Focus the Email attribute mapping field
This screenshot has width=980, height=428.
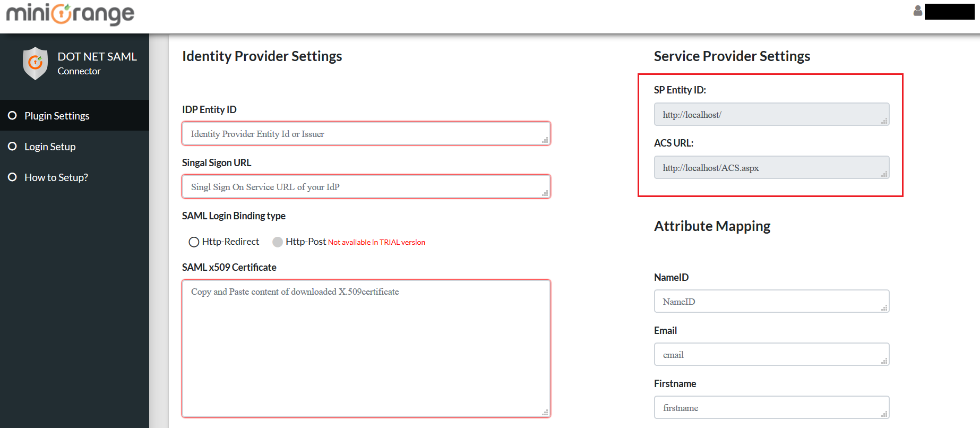(771, 354)
